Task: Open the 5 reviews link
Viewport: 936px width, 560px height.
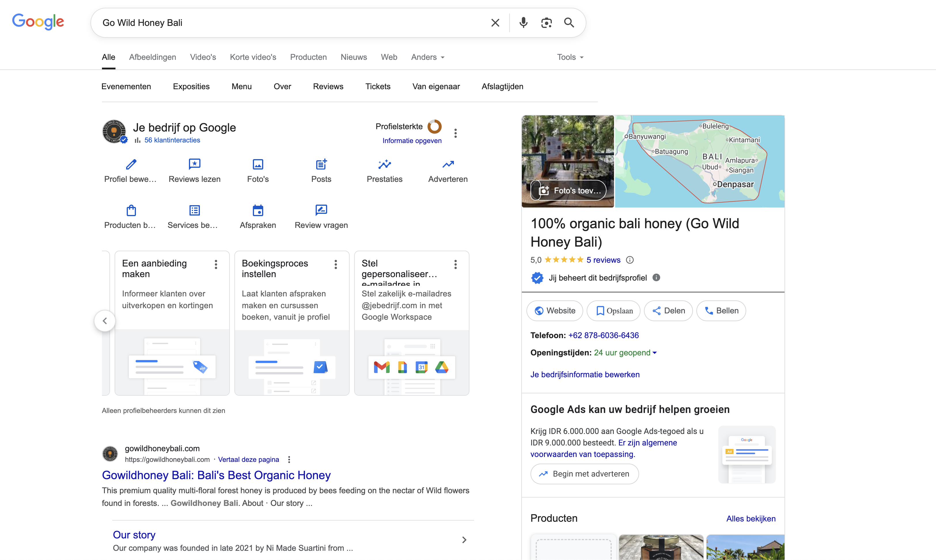Action: (x=603, y=260)
